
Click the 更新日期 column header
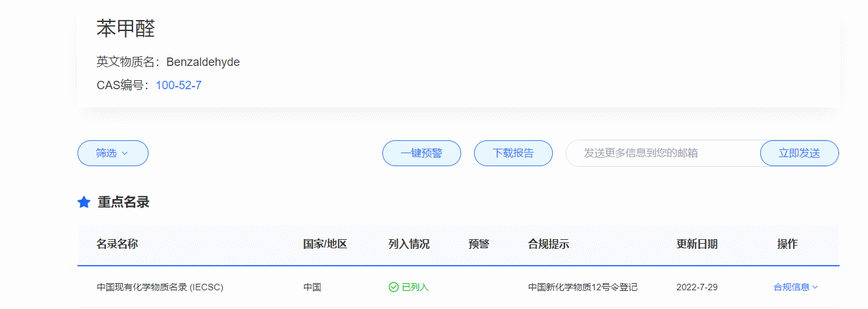[697, 244]
